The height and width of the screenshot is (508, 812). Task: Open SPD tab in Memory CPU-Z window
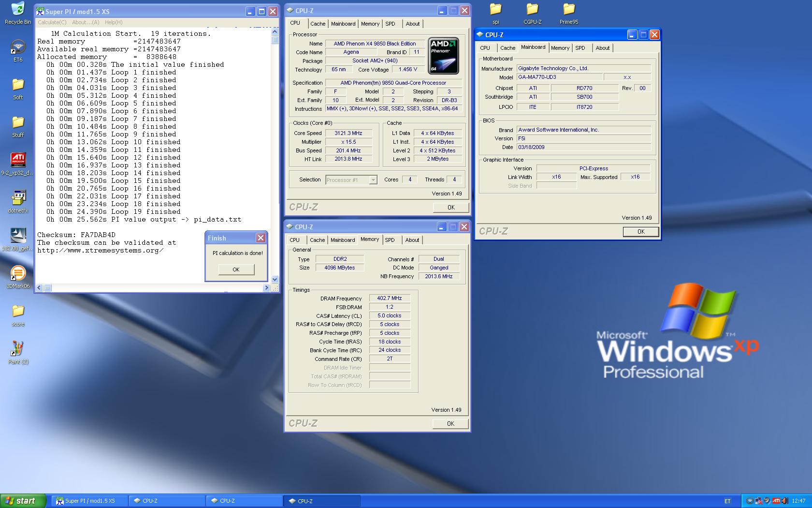[x=390, y=240]
